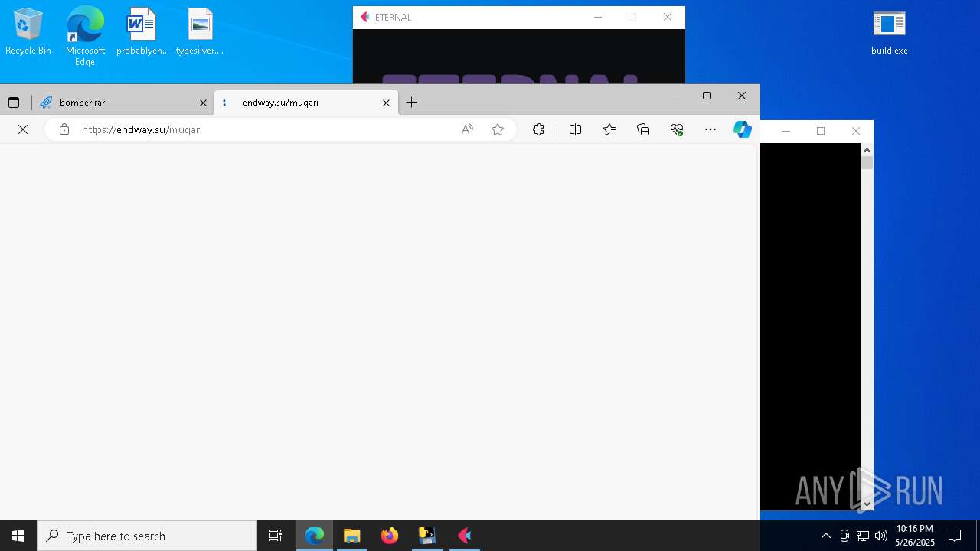Close the Edge browser window
The width and height of the screenshot is (980, 551).
[x=742, y=96]
